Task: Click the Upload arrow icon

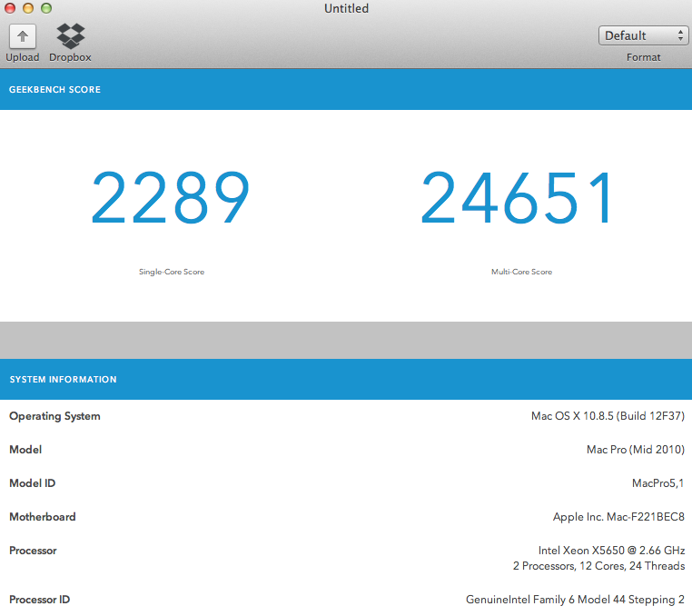Action: pyautogui.click(x=23, y=36)
